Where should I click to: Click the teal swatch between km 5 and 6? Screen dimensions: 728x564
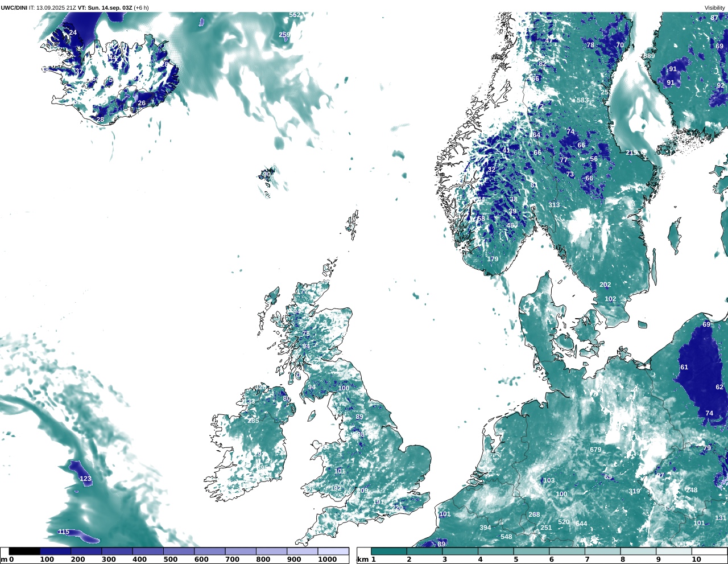click(x=531, y=551)
